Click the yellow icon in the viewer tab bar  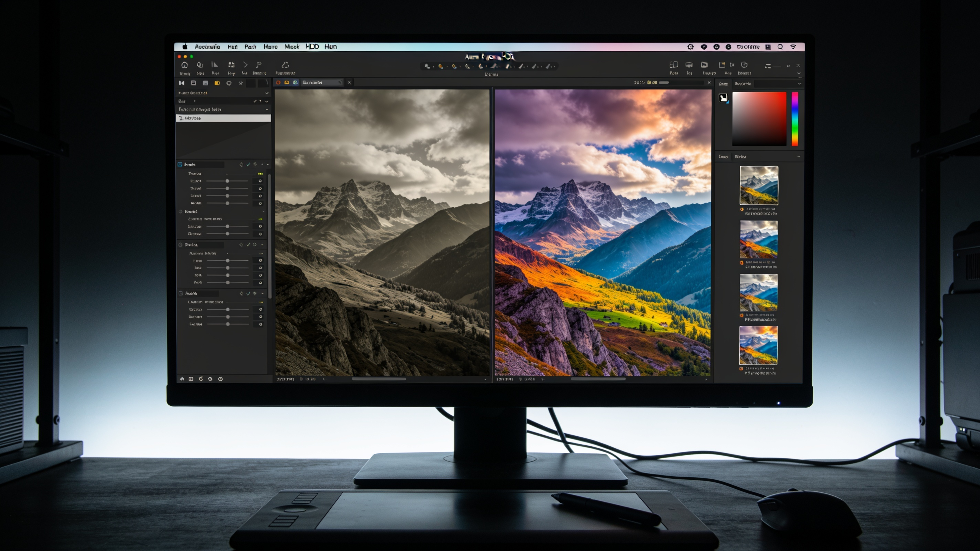287,82
